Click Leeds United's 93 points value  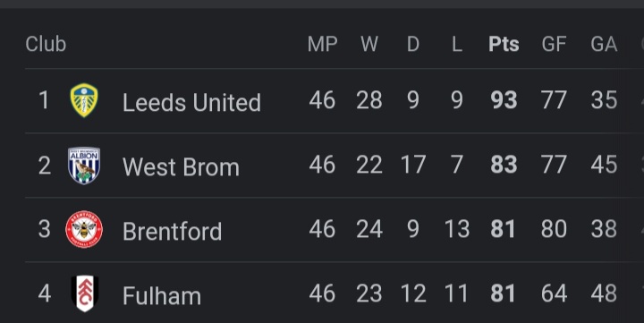[x=504, y=100]
